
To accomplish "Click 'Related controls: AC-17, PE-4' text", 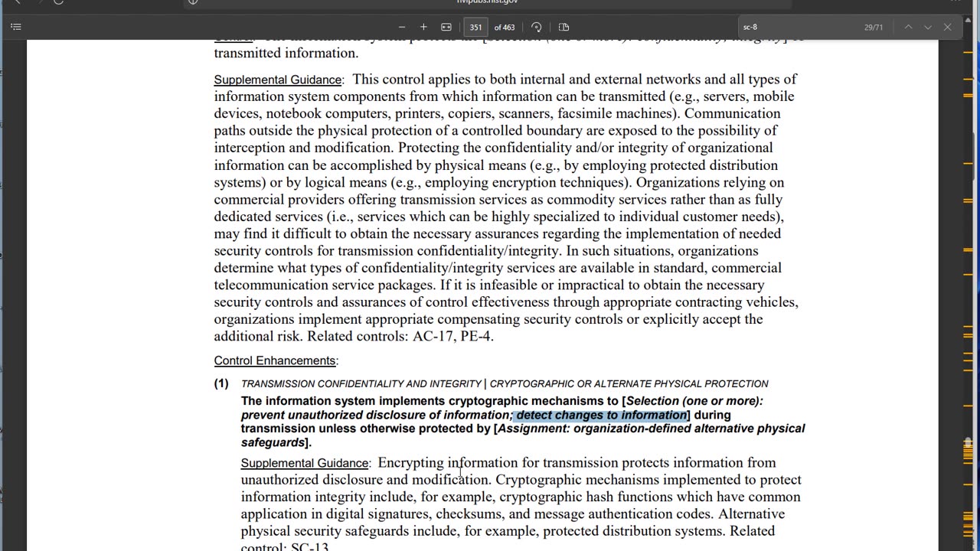I will click(400, 336).
